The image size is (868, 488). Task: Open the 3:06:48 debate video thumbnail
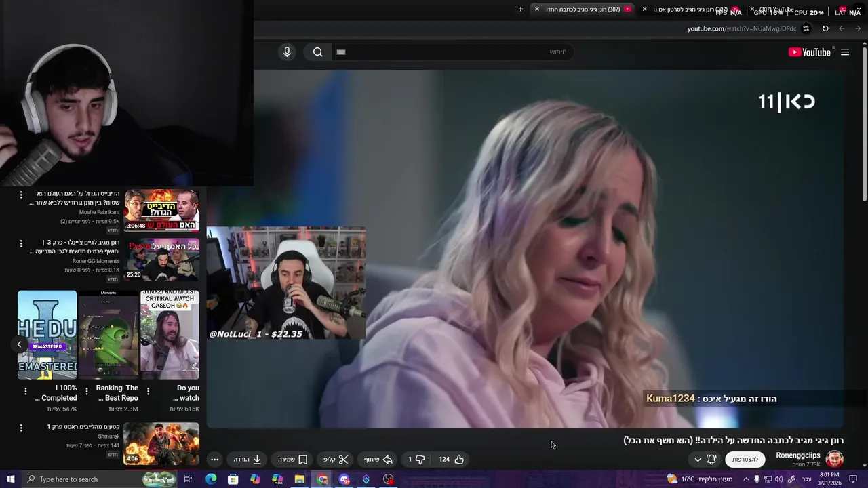pos(161,211)
